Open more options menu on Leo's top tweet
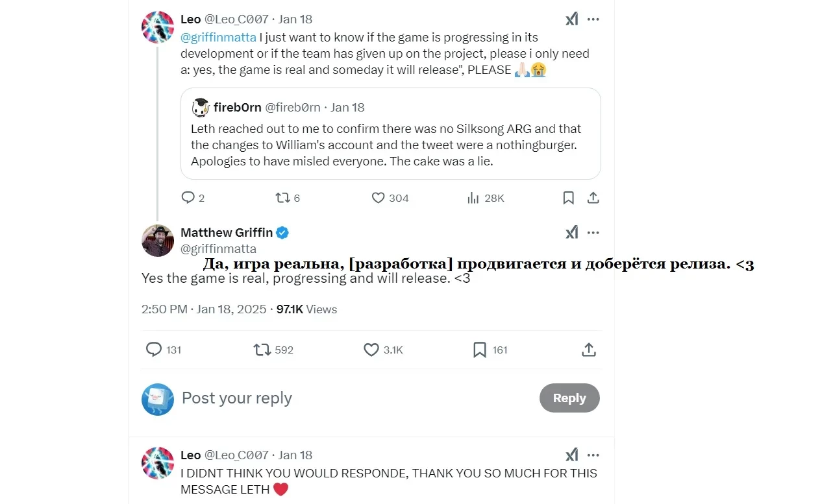833x504 pixels. 593,19
